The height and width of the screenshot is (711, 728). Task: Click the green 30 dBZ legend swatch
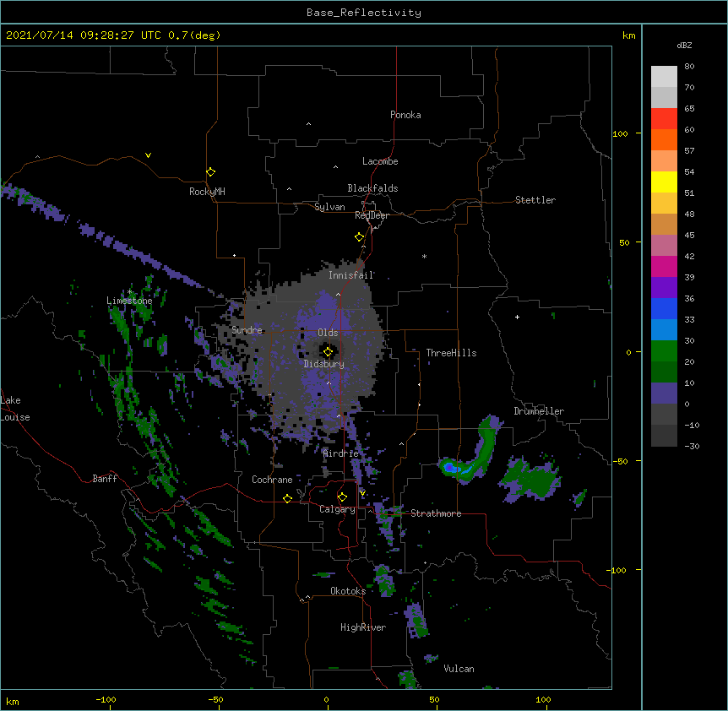coord(664,351)
